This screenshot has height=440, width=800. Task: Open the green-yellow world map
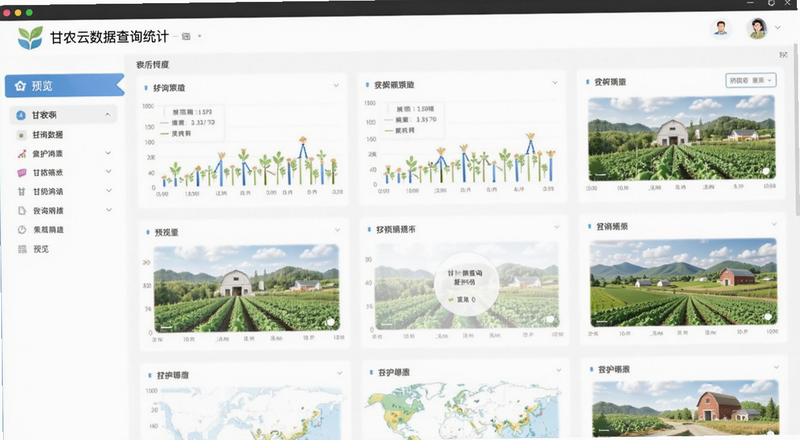pyautogui.click(x=463, y=411)
